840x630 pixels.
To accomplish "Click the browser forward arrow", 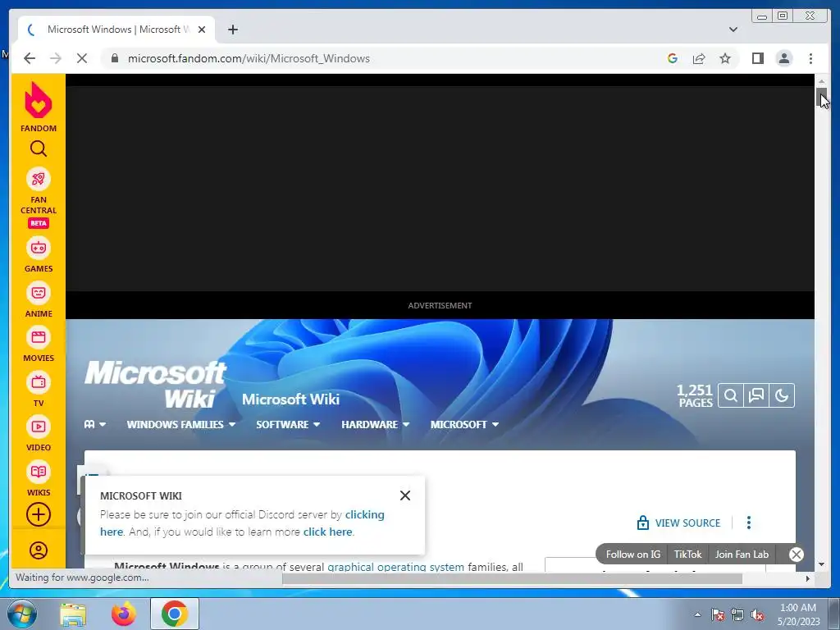I will click(x=56, y=58).
